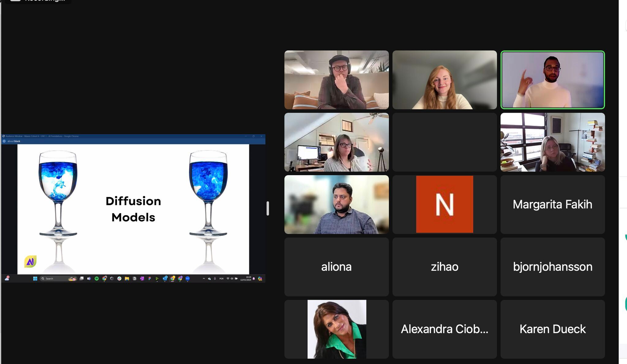The image size is (627, 364).
Task: Click the Outlook taskbar icon
Action: click(165, 279)
